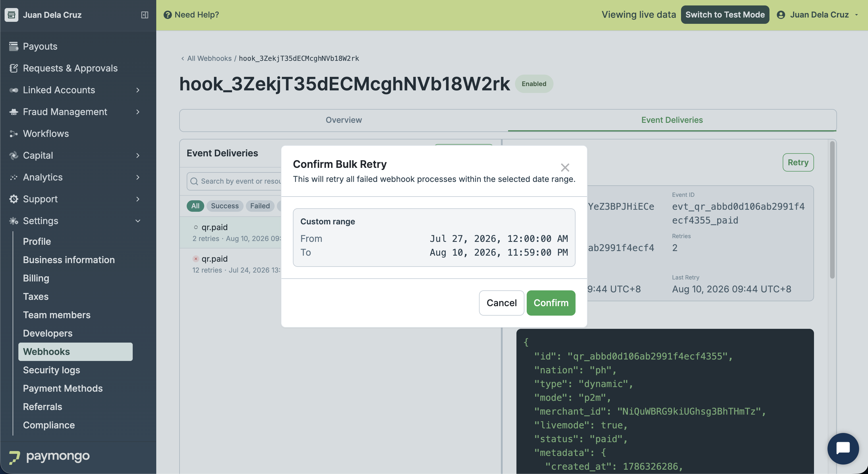This screenshot has width=868, height=474.
Task: Click the search magnifier icon
Action: coord(194,181)
